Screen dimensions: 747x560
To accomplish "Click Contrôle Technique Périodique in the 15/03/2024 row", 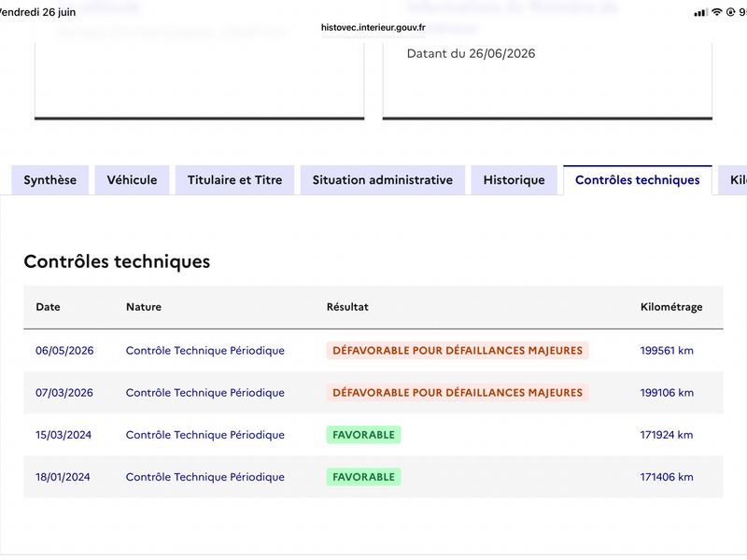I will pos(205,435).
